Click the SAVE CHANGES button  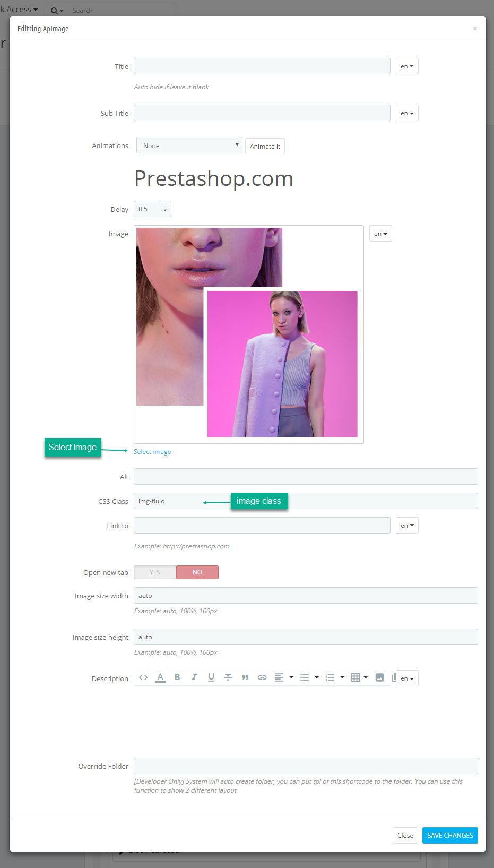[x=450, y=835]
